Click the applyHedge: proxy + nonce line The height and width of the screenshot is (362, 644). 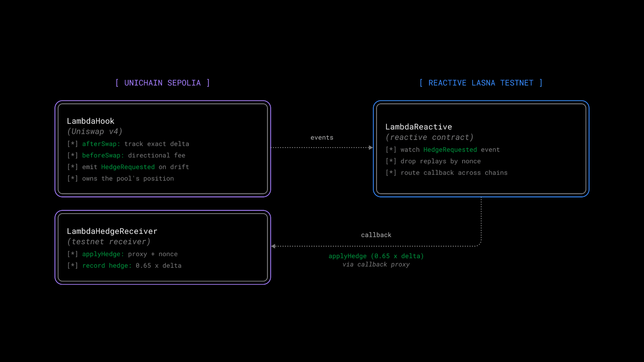pyautogui.click(x=122, y=254)
